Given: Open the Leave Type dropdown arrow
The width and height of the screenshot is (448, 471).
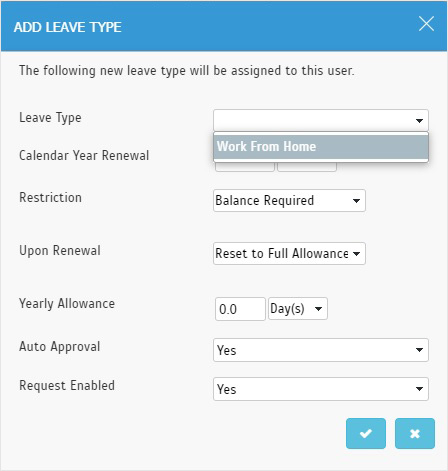Looking at the screenshot, I should point(419,120).
